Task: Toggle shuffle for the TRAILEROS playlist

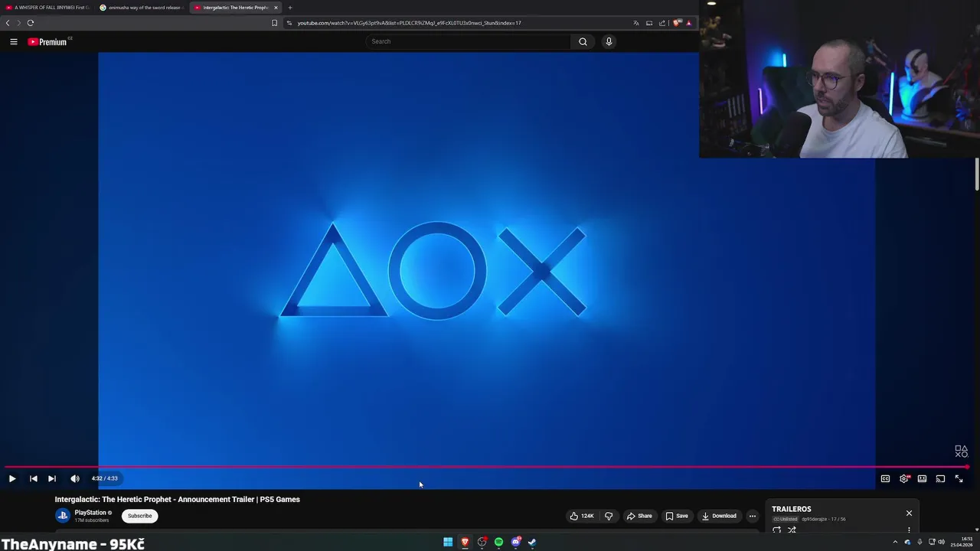Action: 792,530
